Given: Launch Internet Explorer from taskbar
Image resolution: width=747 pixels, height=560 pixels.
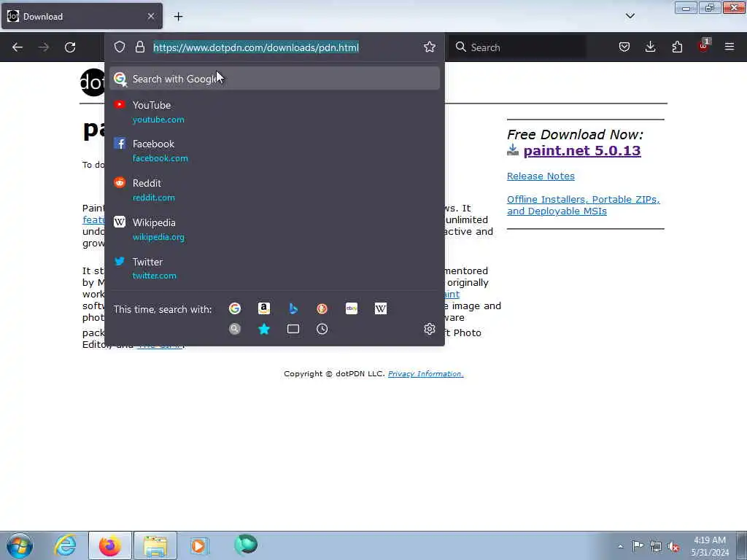Looking at the screenshot, I should coord(65,545).
